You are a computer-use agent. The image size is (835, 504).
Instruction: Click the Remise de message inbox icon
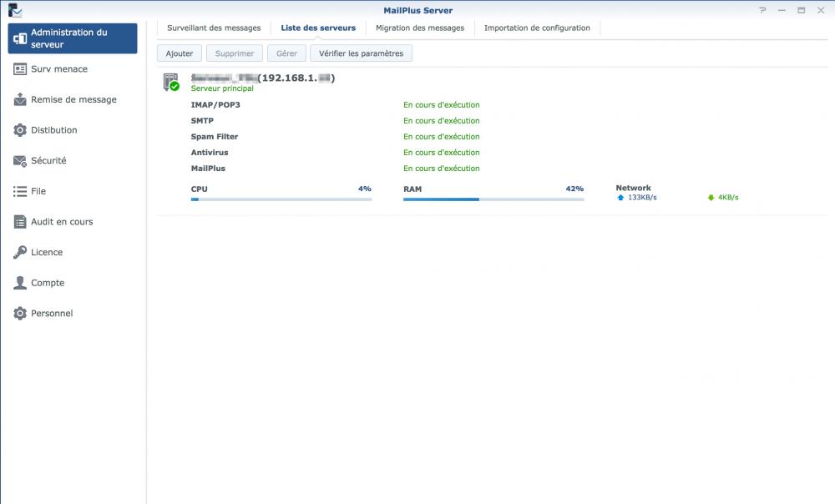20,99
